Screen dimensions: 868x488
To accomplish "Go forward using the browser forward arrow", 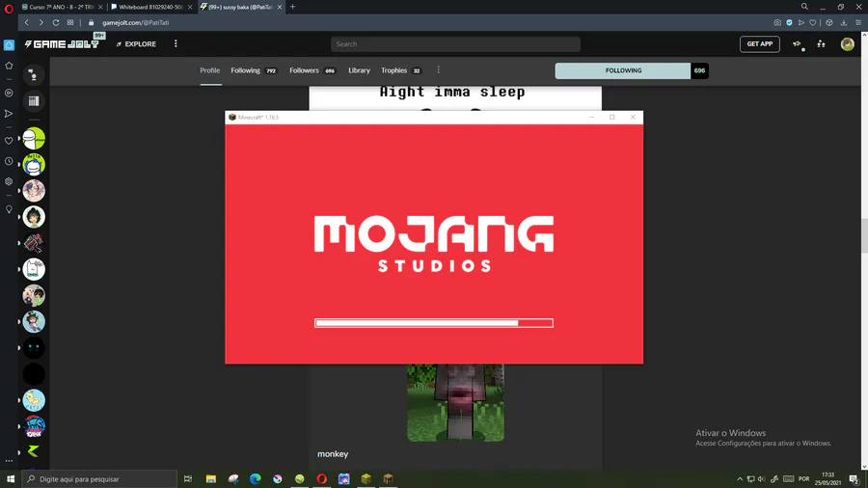I will pos(41,23).
